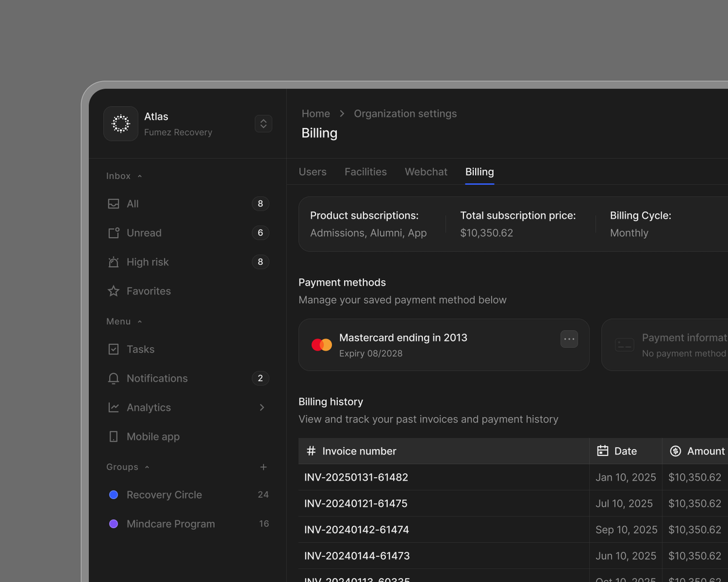Switch to the Facilities tab
Viewport: 728px width, 582px height.
pyautogui.click(x=366, y=172)
